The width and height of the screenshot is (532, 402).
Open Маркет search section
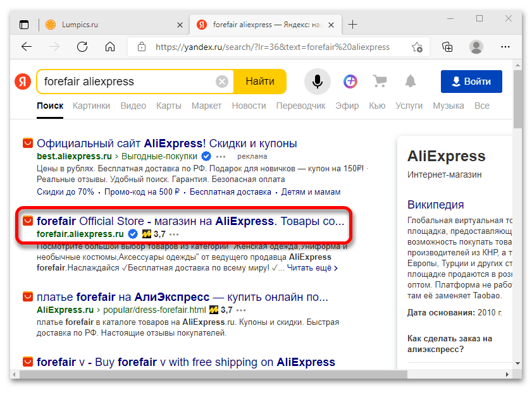pyautogui.click(x=206, y=106)
